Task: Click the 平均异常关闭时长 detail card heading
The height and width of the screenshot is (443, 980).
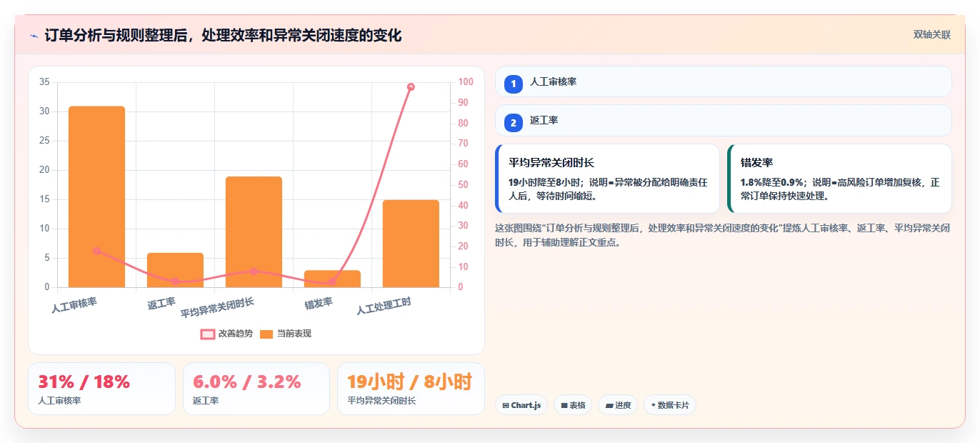Action: click(x=551, y=163)
